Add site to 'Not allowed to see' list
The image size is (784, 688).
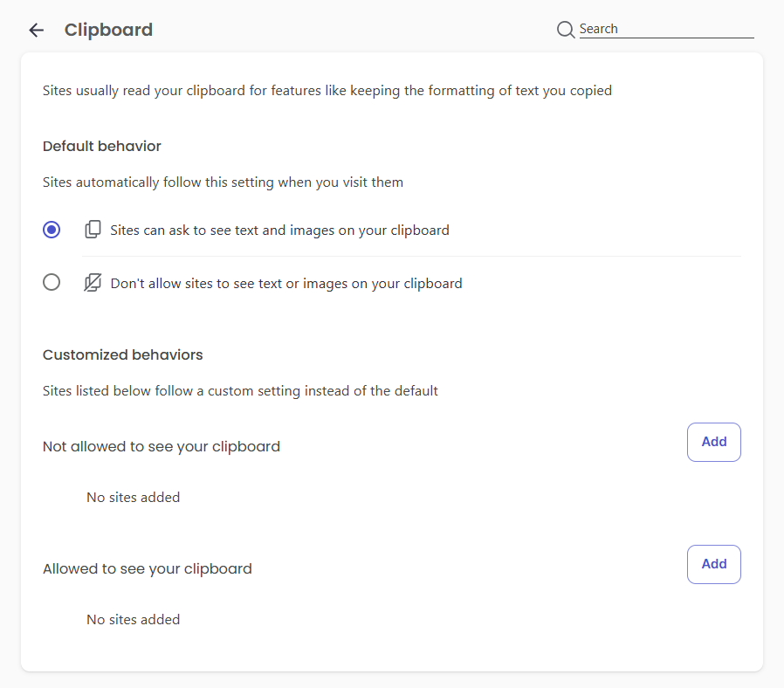tap(713, 442)
